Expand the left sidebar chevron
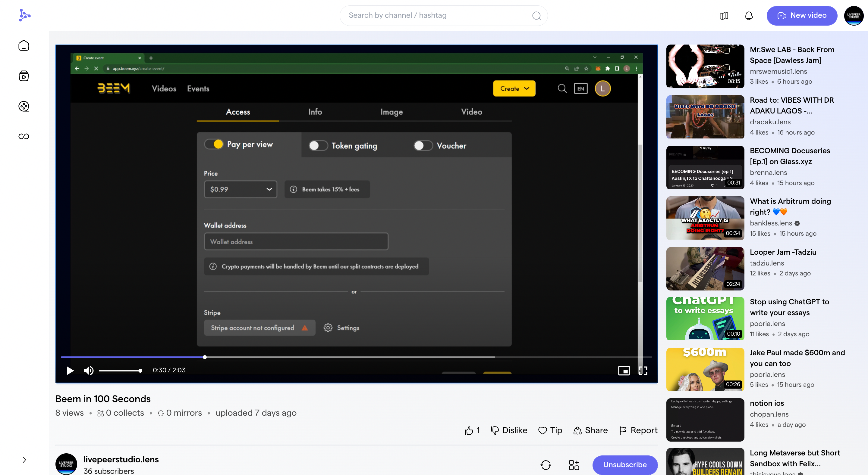Image resolution: width=868 pixels, height=475 pixels. pos(24,460)
